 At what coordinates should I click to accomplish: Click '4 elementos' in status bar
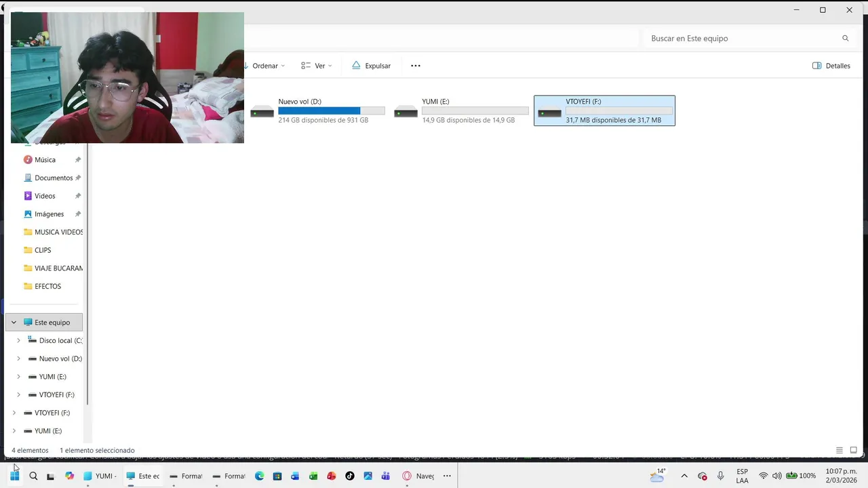(x=30, y=450)
